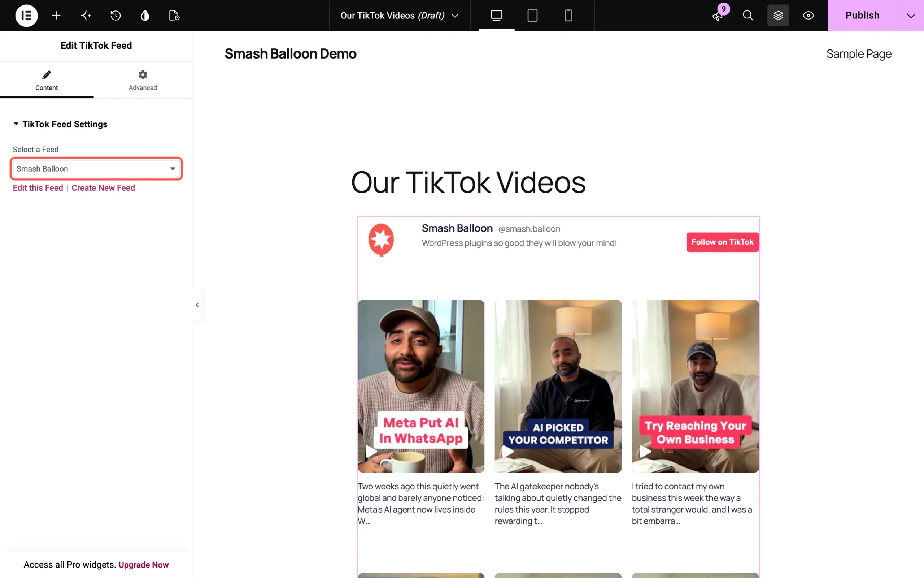924x578 pixels.
Task: Open the revision history icon
Action: point(115,15)
